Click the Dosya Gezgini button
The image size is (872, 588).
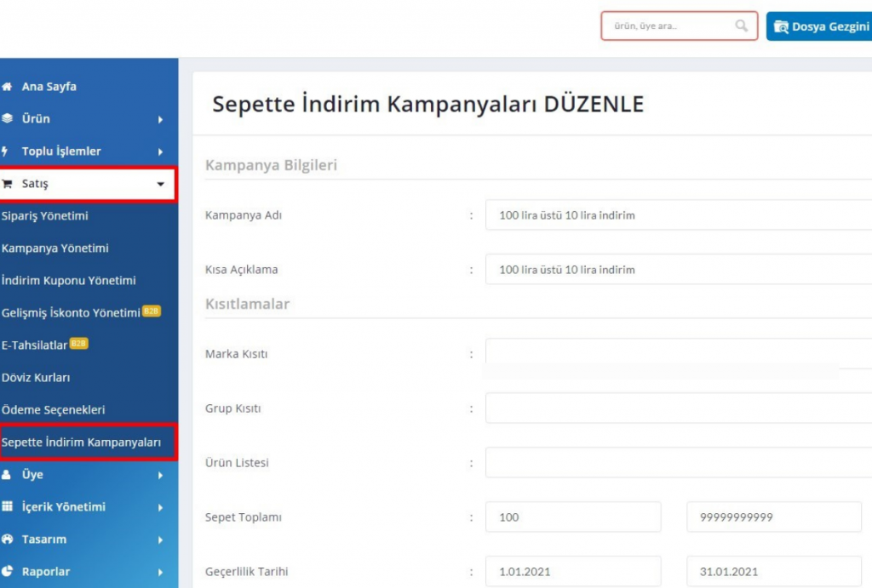(x=819, y=26)
